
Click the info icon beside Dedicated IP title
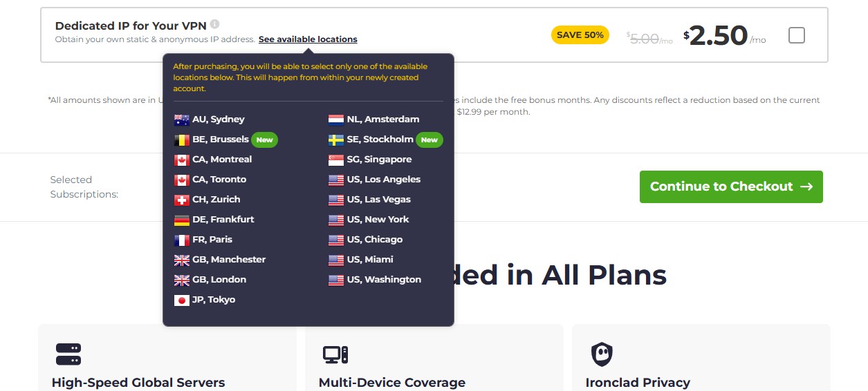click(x=214, y=24)
